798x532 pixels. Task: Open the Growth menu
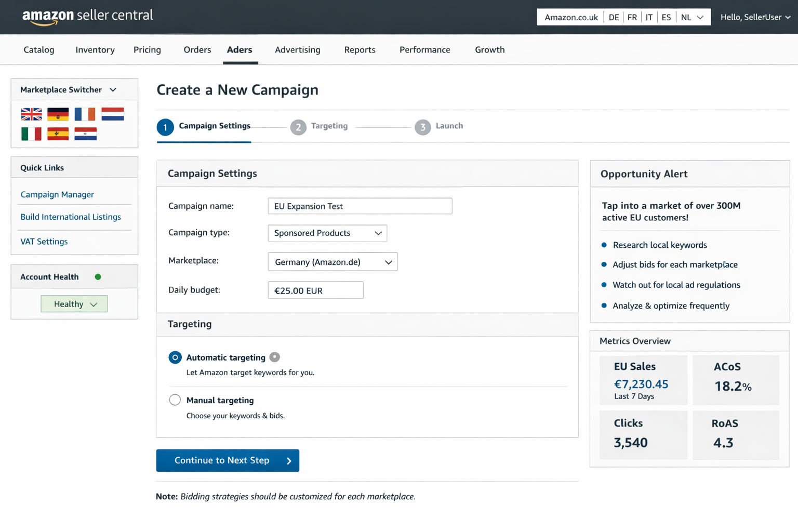490,50
